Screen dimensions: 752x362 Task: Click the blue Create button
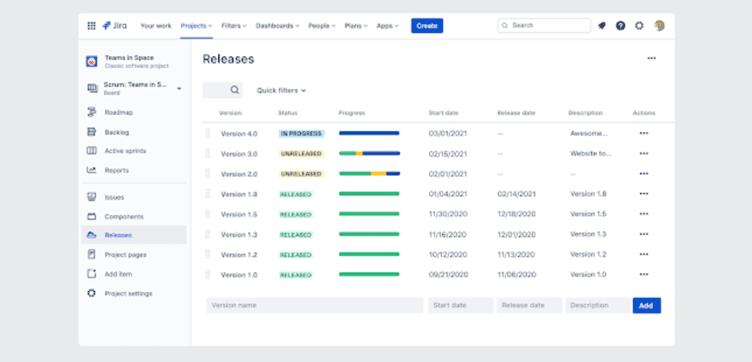tap(427, 26)
